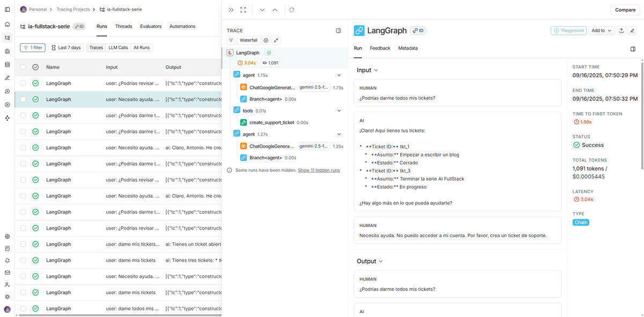Go to next trace with down chevron

pos(262,10)
